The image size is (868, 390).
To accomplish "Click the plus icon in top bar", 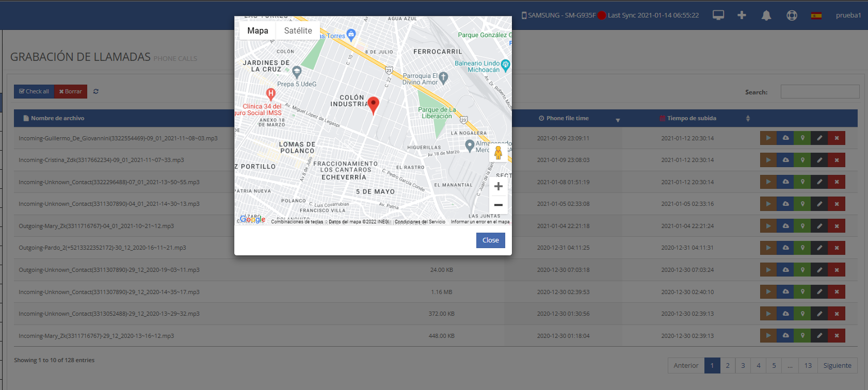I will (x=742, y=15).
